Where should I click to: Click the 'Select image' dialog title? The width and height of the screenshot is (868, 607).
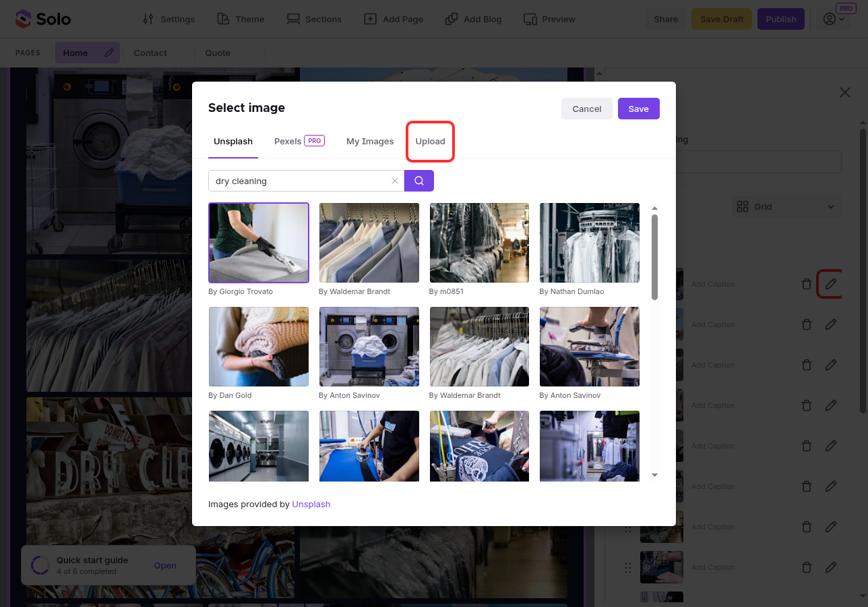247,108
